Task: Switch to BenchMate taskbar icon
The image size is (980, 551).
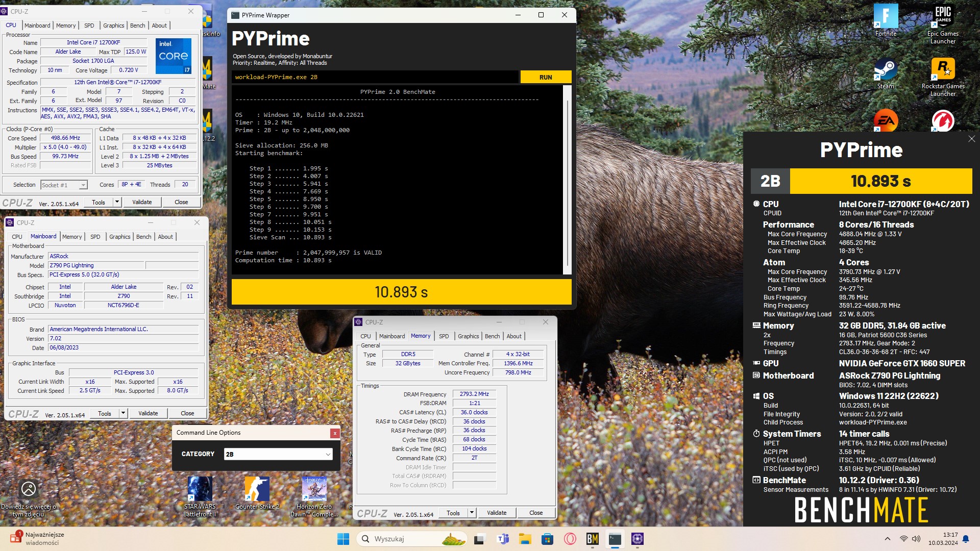Action: pos(593,539)
